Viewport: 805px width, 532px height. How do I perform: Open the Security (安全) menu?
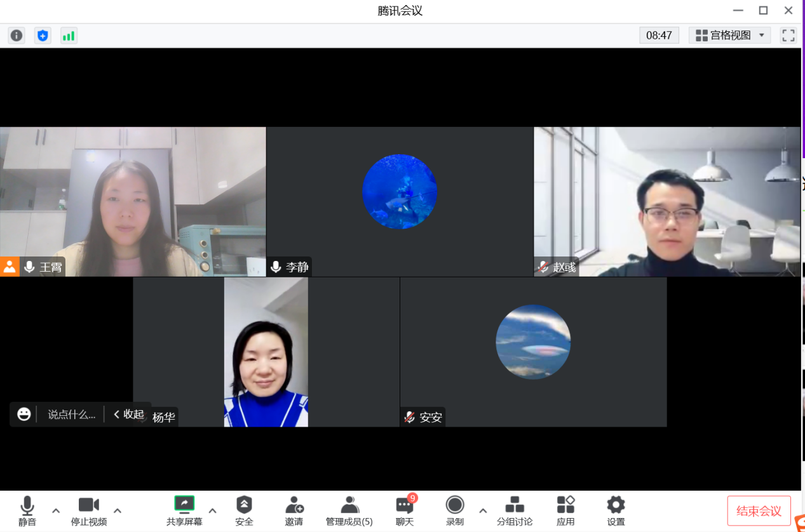point(244,510)
